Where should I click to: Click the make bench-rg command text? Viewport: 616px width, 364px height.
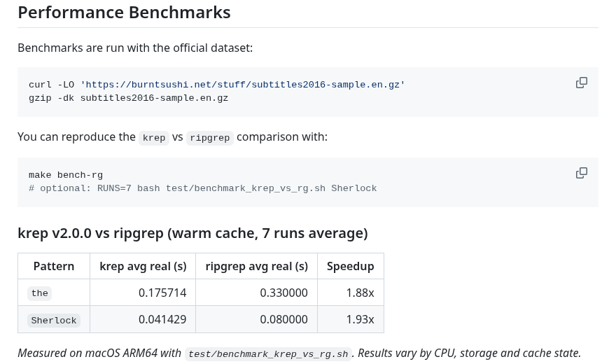(66, 175)
